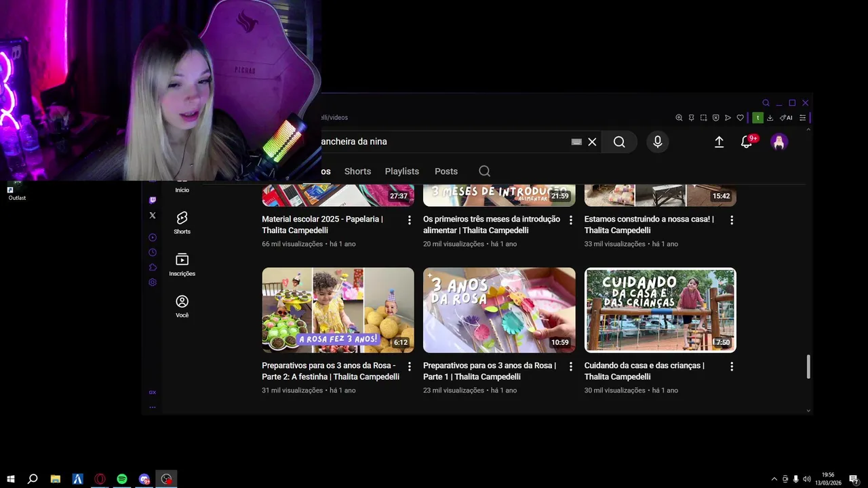The image size is (868, 488).
Task: Open the Player icon in the sidebar
Action: (x=153, y=237)
